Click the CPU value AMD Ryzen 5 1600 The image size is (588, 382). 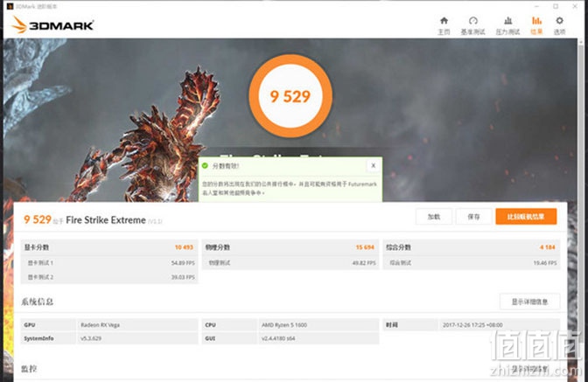coord(284,325)
